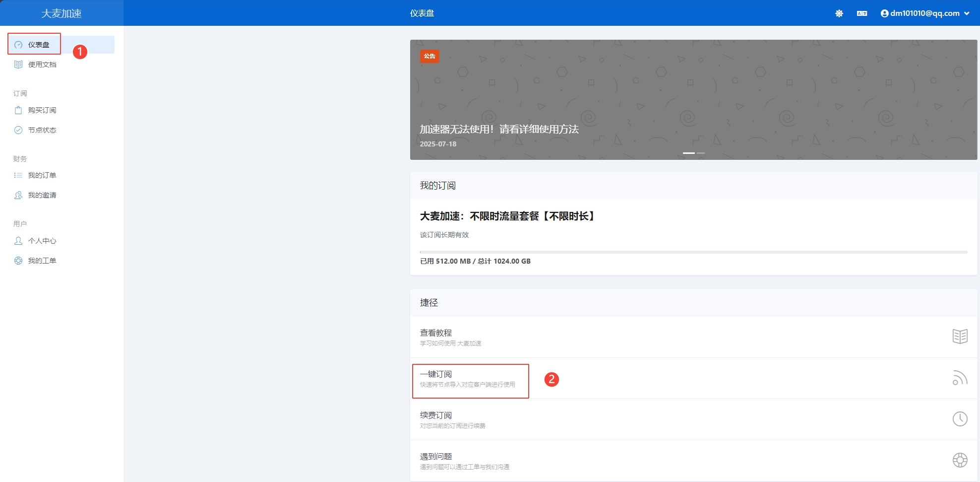
Task: Open 仪表盘 in the sidebar
Action: coord(39,45)
